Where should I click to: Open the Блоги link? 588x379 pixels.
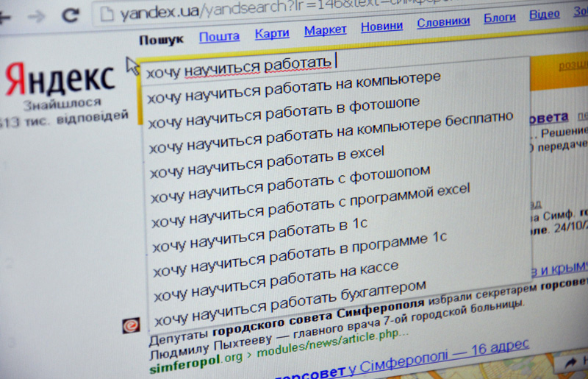tap(500, 17)
